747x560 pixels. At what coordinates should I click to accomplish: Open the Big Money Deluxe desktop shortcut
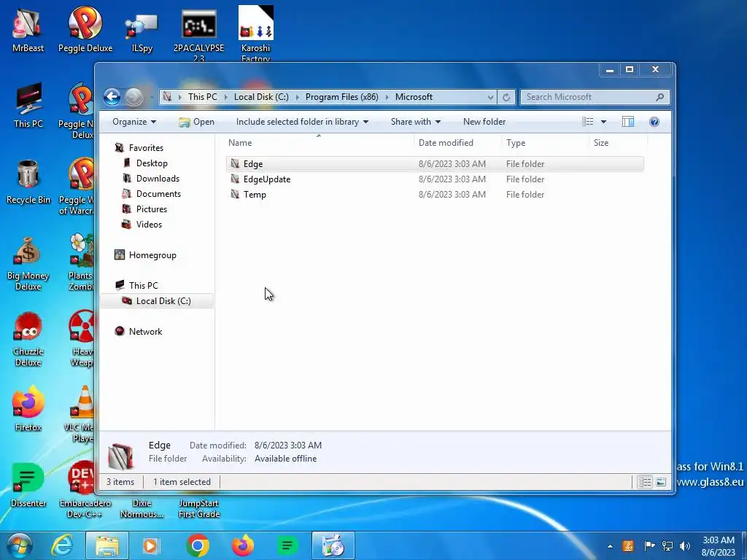[x=28, y=262]
